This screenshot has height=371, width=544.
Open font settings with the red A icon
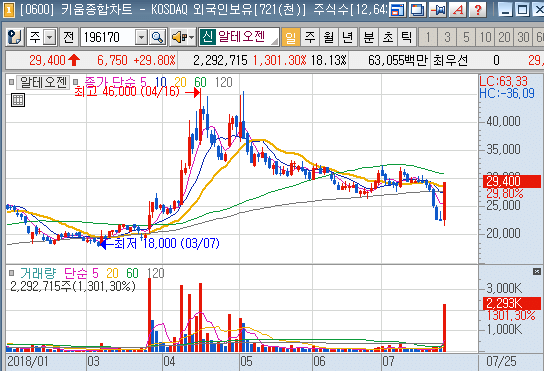[458, 10]
